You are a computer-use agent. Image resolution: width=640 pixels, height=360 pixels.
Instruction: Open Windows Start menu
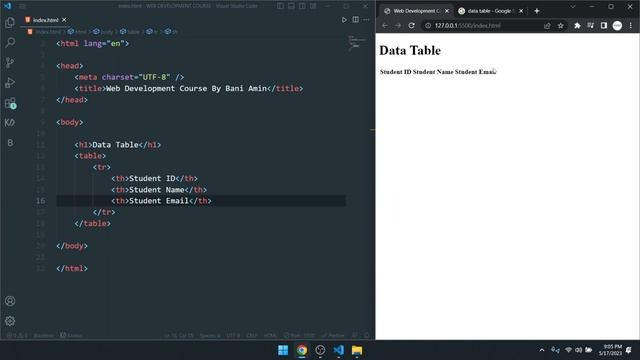[x=283, y=350]
